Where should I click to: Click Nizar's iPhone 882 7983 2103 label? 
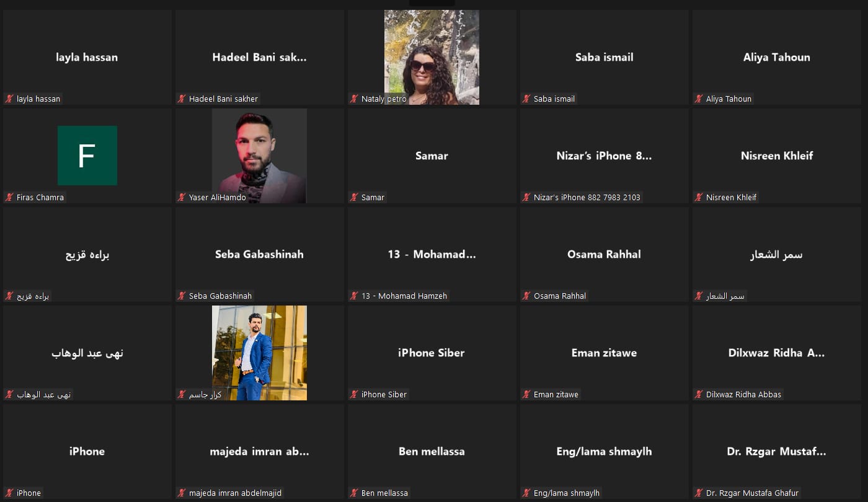[x=587, y=197]
